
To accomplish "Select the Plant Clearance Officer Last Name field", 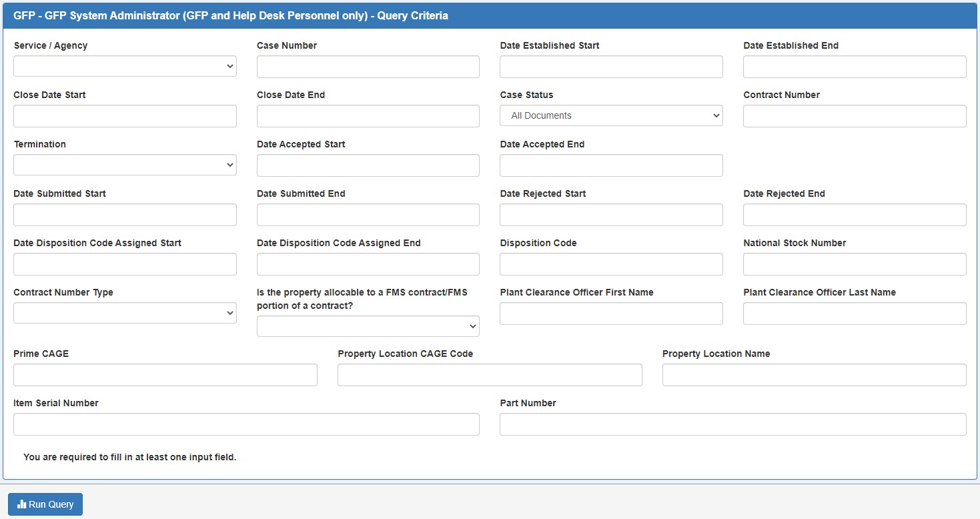I will coord(854,313).
